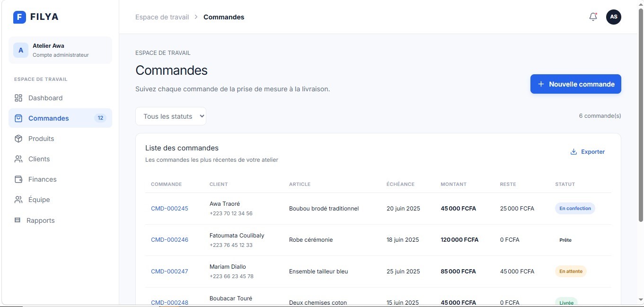Screen dimensions: 644x307
Task: Click the 6 commande(s) count
Action: (x=600, y=116)
